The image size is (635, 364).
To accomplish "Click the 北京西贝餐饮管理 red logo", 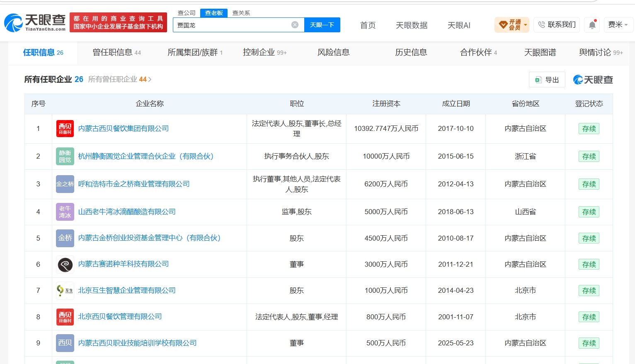I will (65, 317).
